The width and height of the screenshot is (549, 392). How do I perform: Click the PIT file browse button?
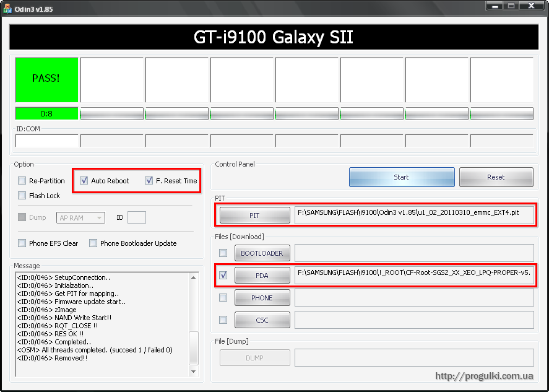[255, 216]
